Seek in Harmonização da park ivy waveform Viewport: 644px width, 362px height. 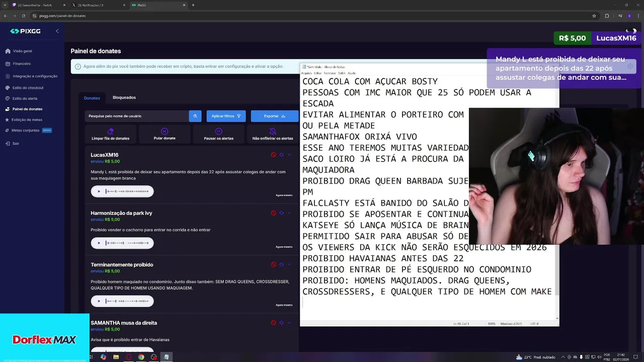(127, 243)
